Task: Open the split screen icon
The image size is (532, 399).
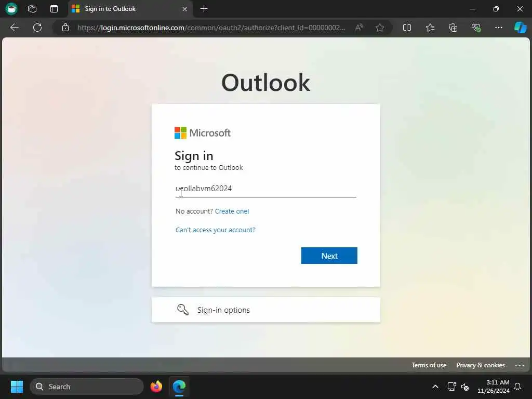Action: click(x=407, y=28)
